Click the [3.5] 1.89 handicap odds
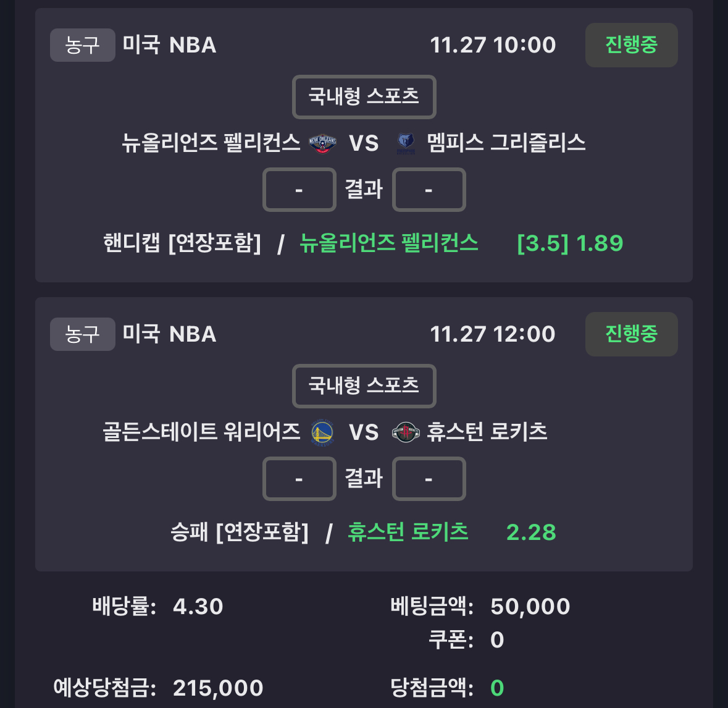The image size is (728, 708). click(570, 243)
